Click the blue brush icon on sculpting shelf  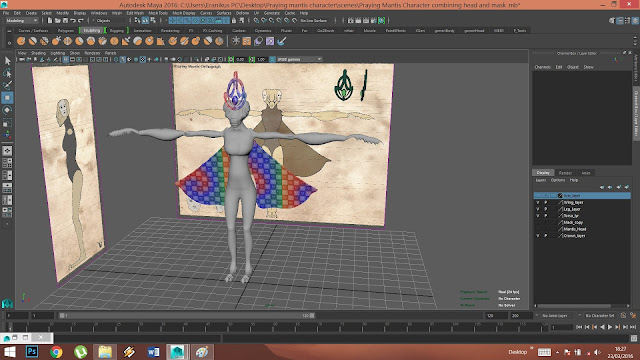pyautogui.click(x=282, y=41)
